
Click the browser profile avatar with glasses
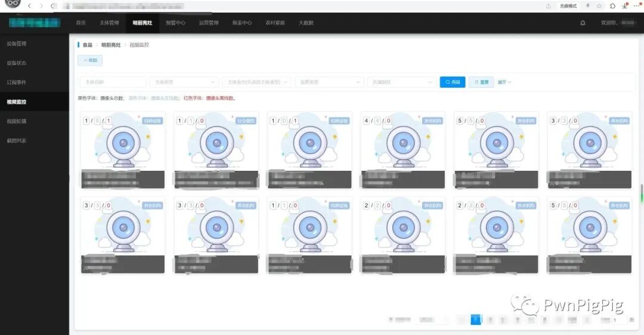tap(13, 4)
